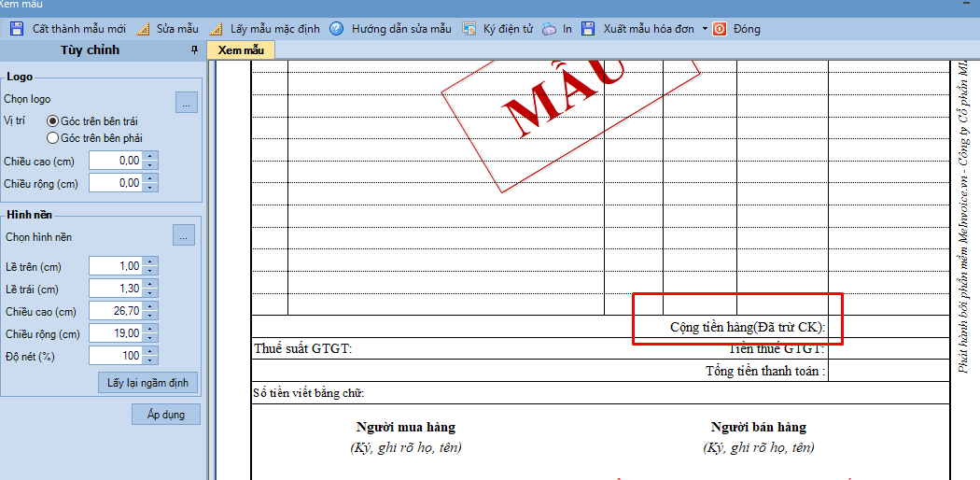Click 'Xuất mẫu hóa đơn' toolbar label
Screen dimensions: 980x480
(649, 29)
